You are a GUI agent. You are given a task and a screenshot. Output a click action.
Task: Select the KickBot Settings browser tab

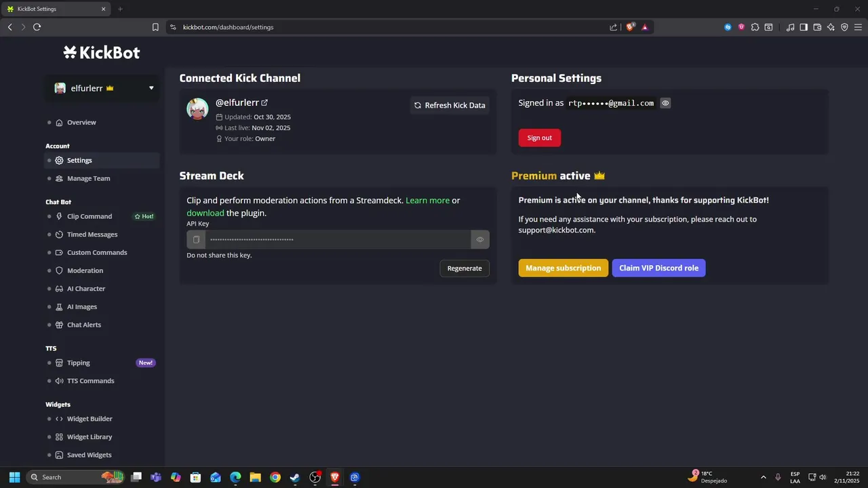[x=56, y=9]
